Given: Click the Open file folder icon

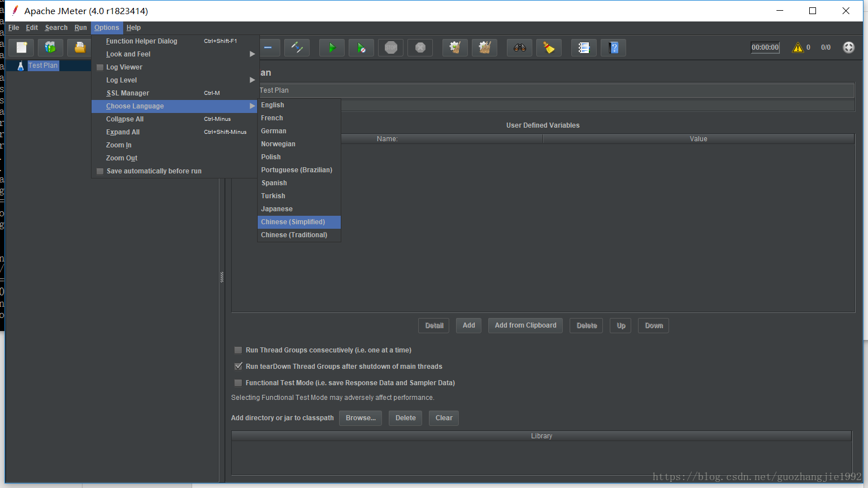Looking at the screenshot, I should click(x=80, y=47).
